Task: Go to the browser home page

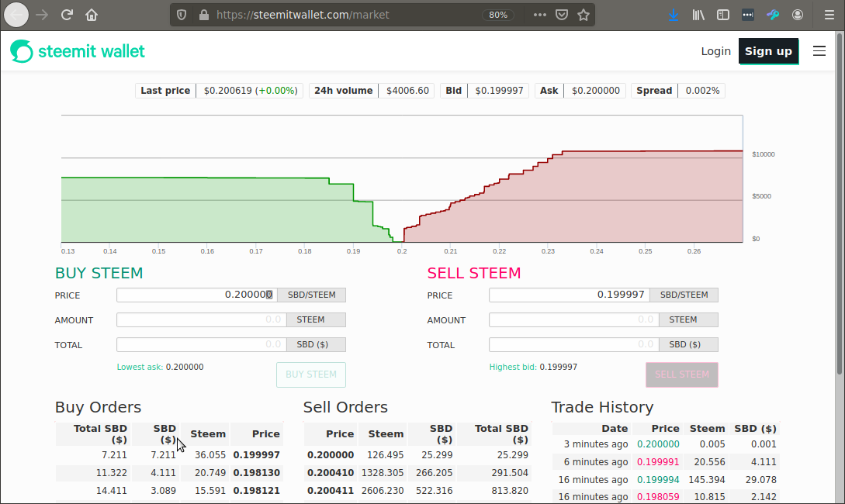Action: [x=92, y=15]
